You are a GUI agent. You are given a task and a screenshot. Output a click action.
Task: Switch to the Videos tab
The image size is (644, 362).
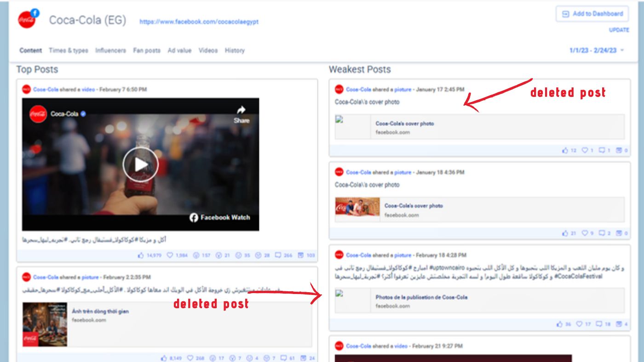click(x=208, y=51)
